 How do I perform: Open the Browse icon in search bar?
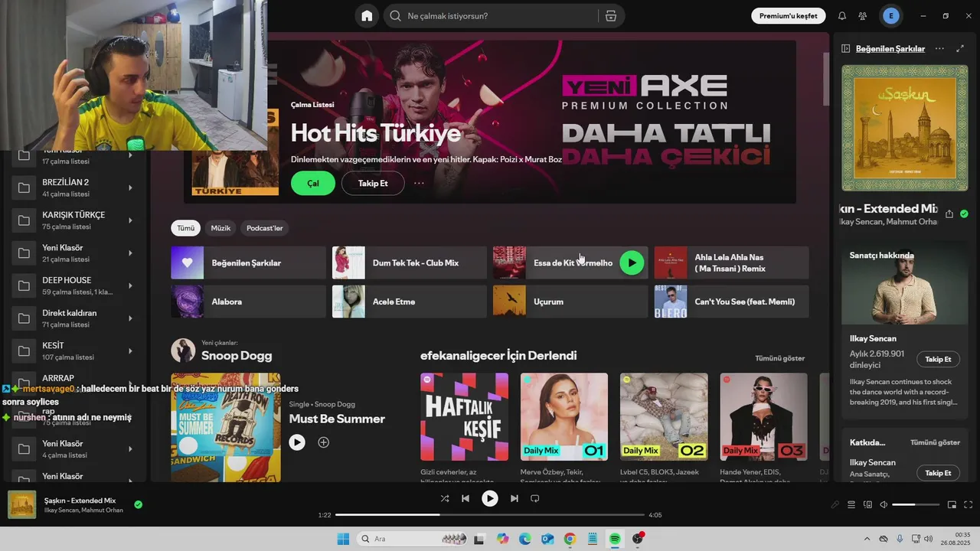[610, 16]
